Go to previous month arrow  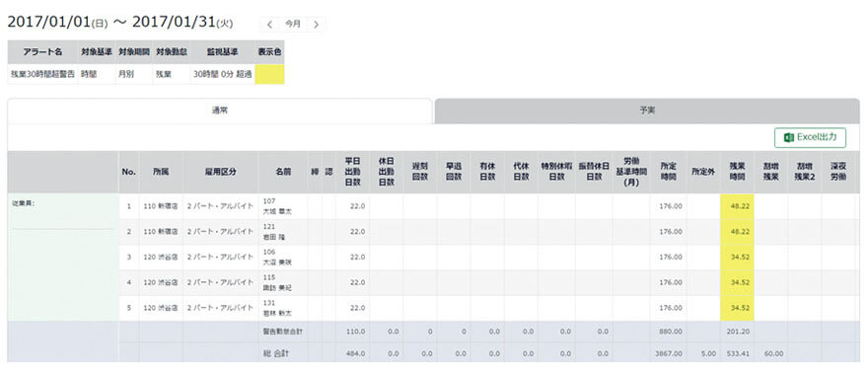[269, 25]
